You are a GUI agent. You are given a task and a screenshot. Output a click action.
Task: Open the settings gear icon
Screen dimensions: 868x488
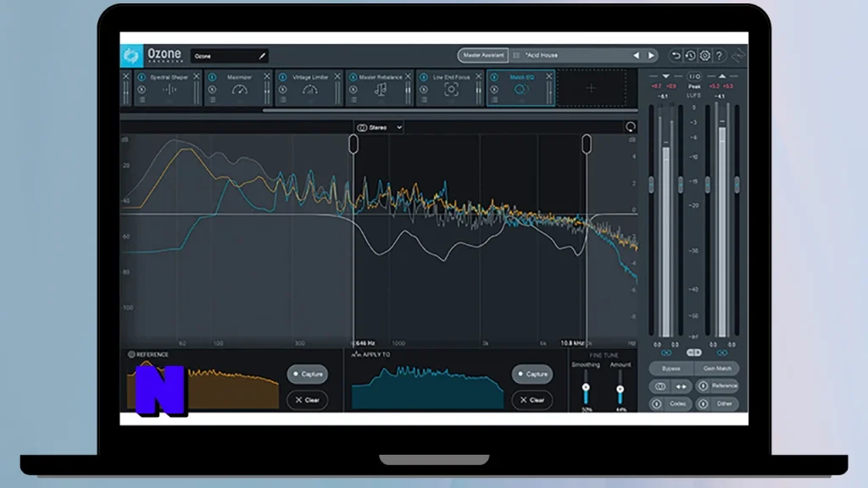[704, 55]
